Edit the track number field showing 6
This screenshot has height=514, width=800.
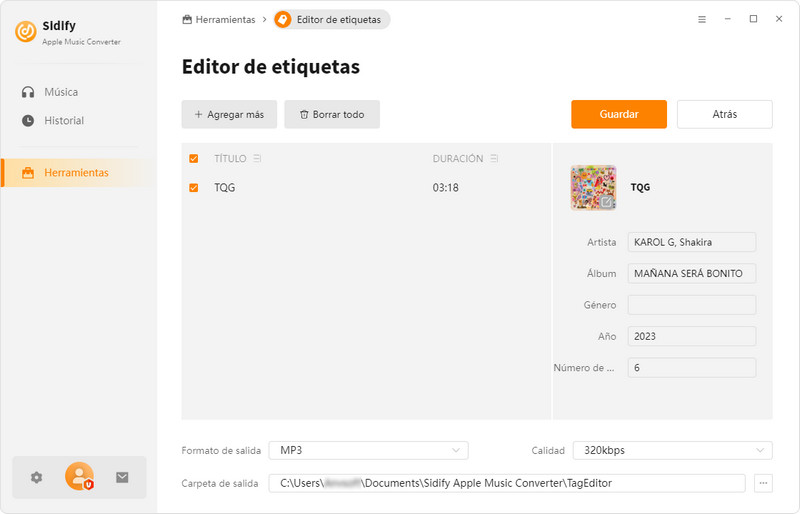692,368
